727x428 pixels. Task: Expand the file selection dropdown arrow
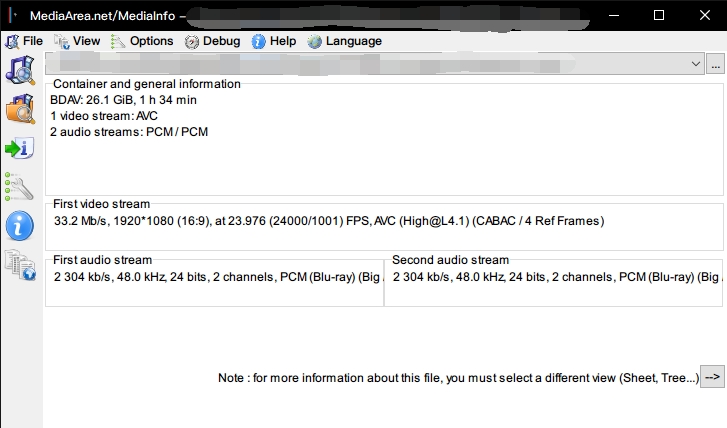[697, 63]
